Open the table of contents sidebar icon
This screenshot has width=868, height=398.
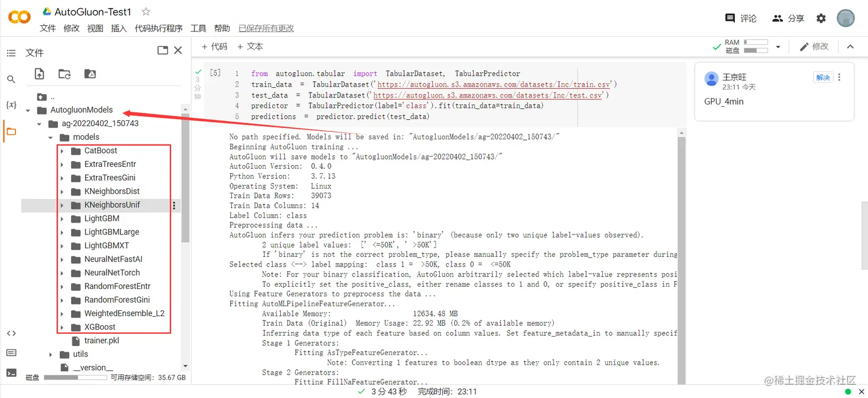point(11,53)
